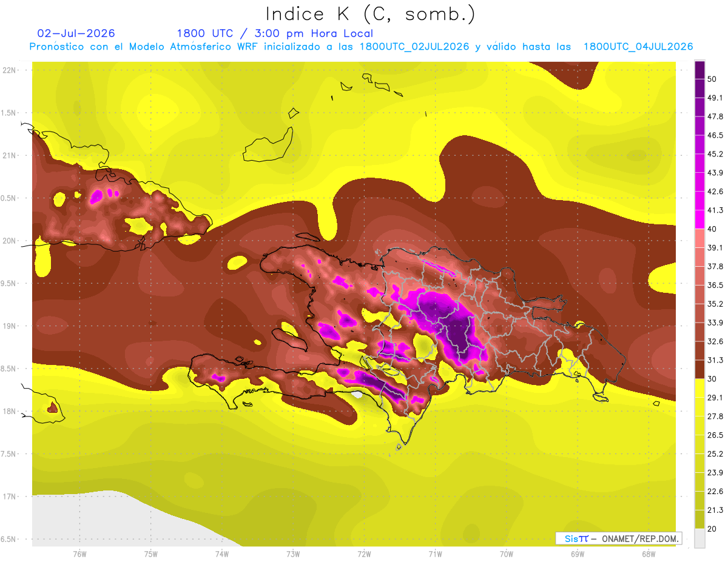The image size is (728, 562).
Task: Click the 76W longitude axis label
Action: (x=79, y=554)
